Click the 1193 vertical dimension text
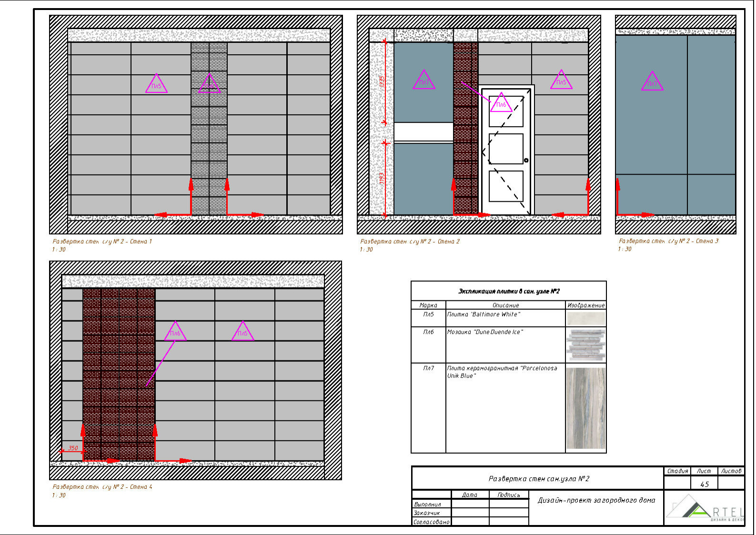The image size is (756, 535). coord(382,179)
